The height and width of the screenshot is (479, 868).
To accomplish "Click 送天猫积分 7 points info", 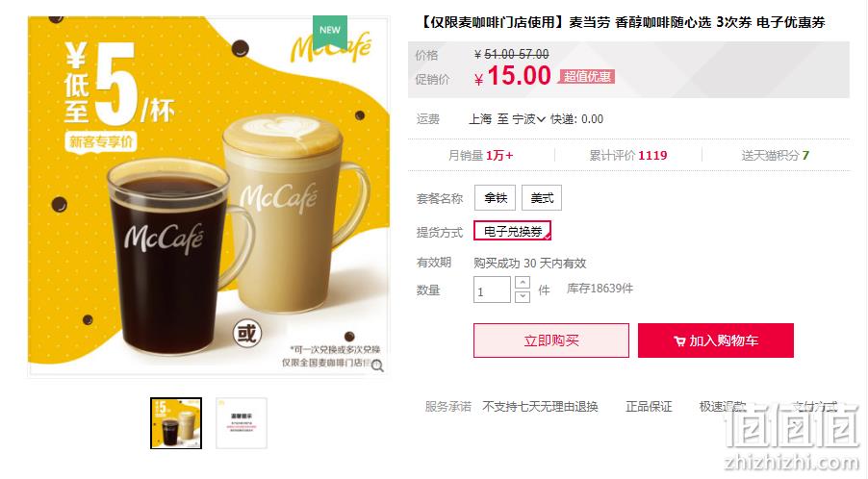I will (x=775, y=156).
